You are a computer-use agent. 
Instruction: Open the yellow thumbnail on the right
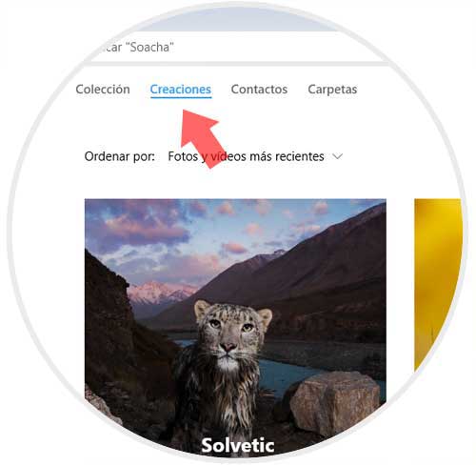tap(438, 284)
